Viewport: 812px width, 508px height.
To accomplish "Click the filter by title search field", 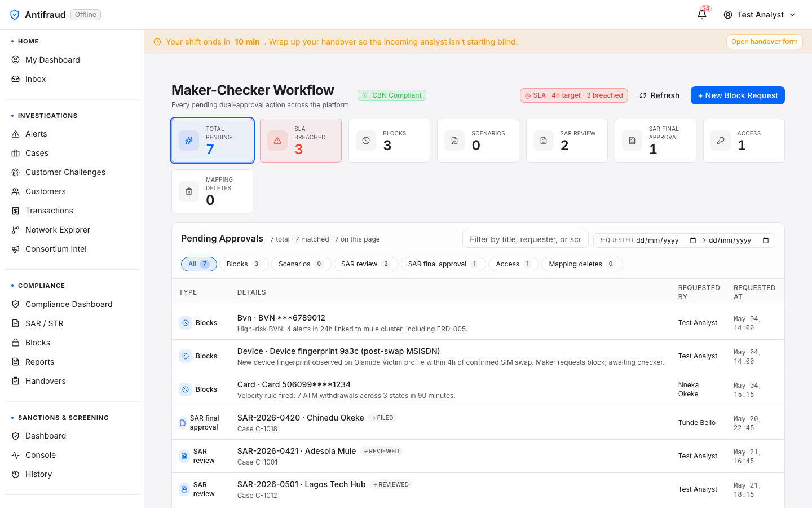I will click(x=526, y=239).
